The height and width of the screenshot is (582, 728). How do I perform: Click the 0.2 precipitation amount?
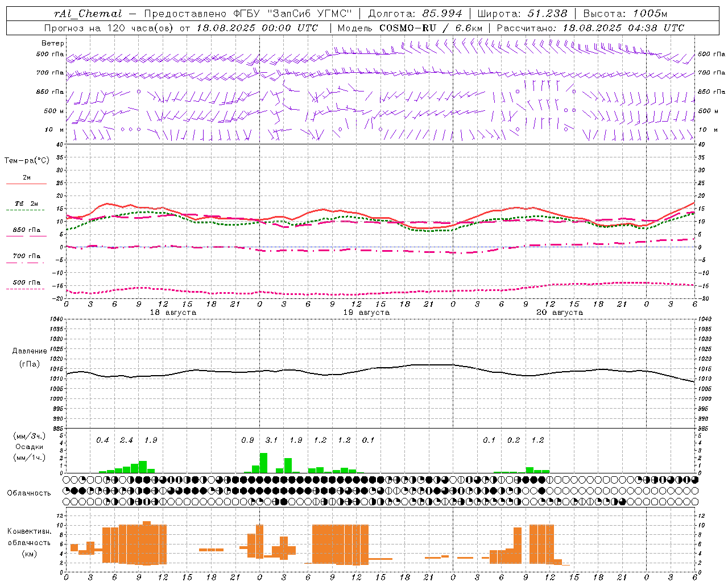(514, 440)
